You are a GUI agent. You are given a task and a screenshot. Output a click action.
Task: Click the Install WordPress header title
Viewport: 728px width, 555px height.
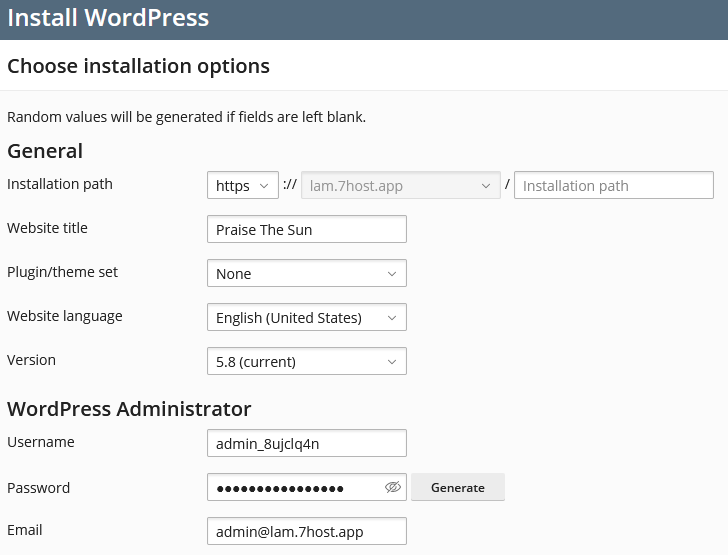(108, 18)
